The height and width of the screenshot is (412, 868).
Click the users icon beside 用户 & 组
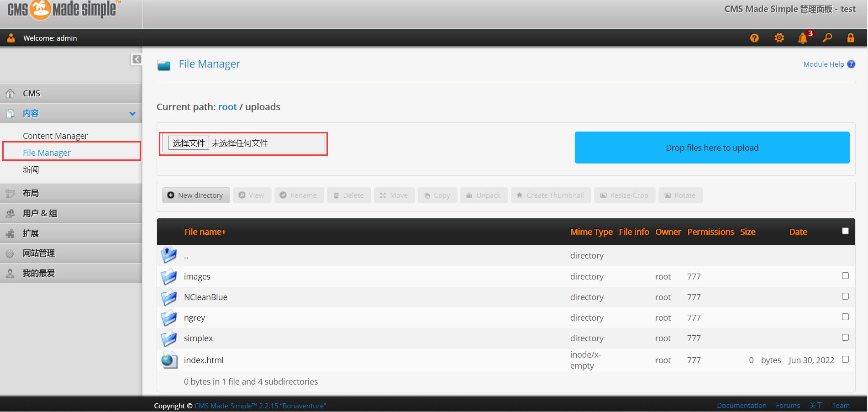10,213
